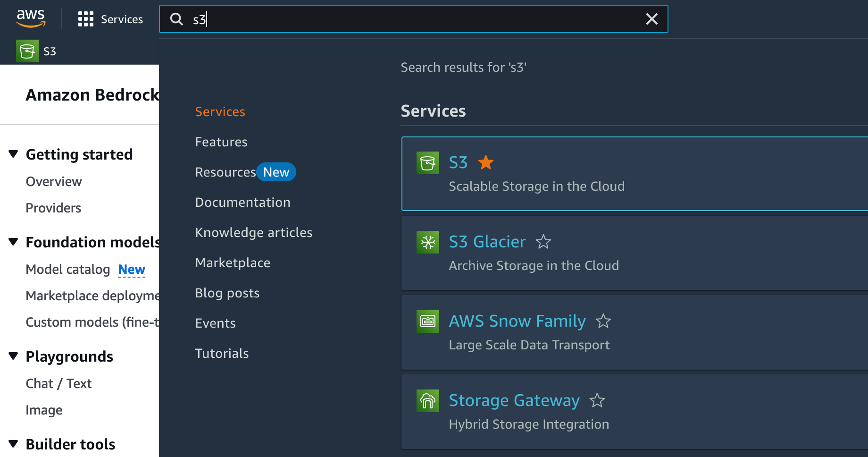Collapse the Playgrounds section arrow
This screenshot has height=457, width=868.
pos(13,356)
